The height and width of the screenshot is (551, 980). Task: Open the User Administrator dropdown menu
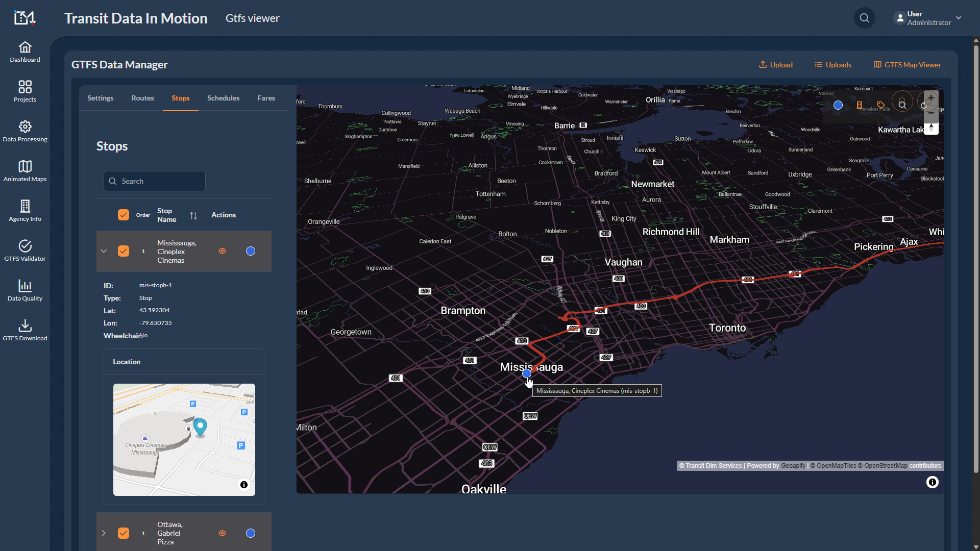click(x=928, y=18)
